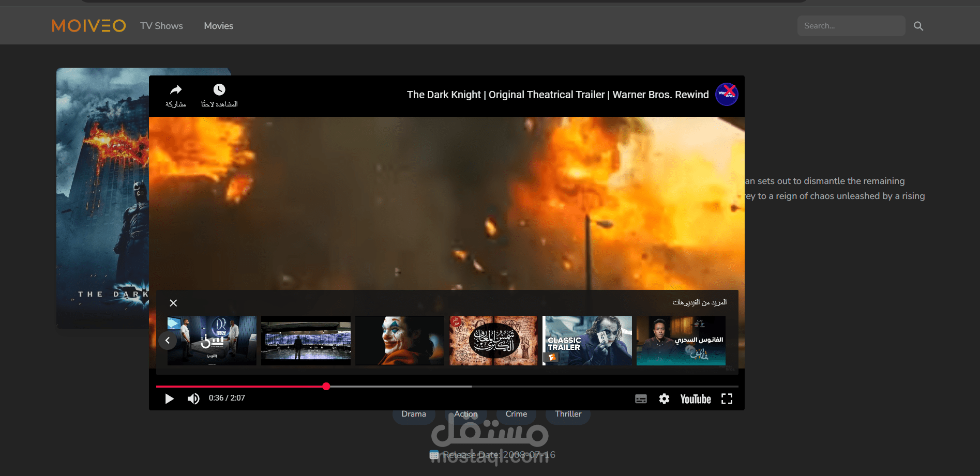980x476 pixels.
Task: Open the Movies page
Action: coord(218,26)
